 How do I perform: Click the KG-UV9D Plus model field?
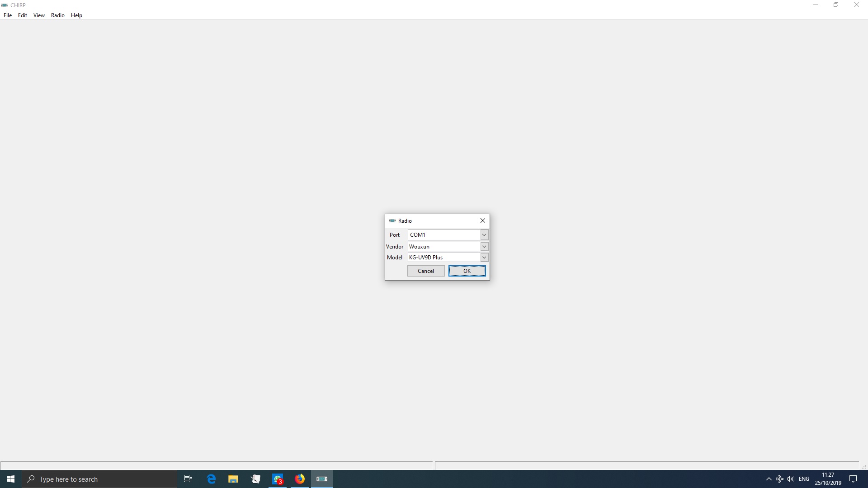coord(444,257)
